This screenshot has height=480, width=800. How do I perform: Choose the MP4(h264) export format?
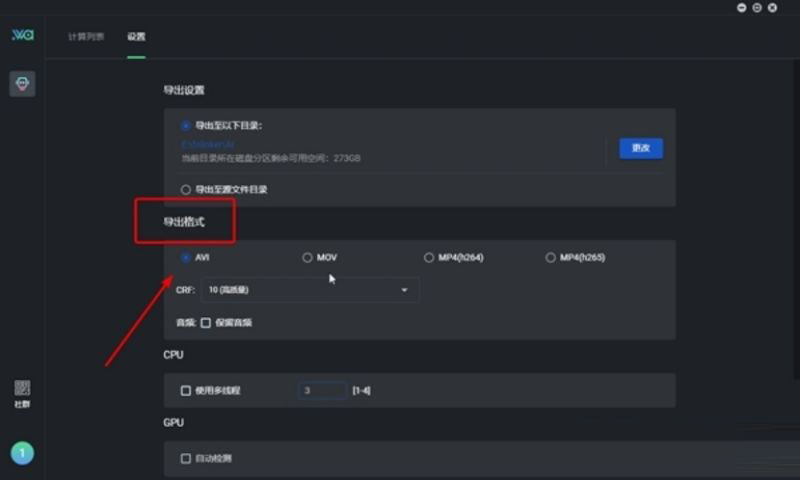click(x=429, y=258)
